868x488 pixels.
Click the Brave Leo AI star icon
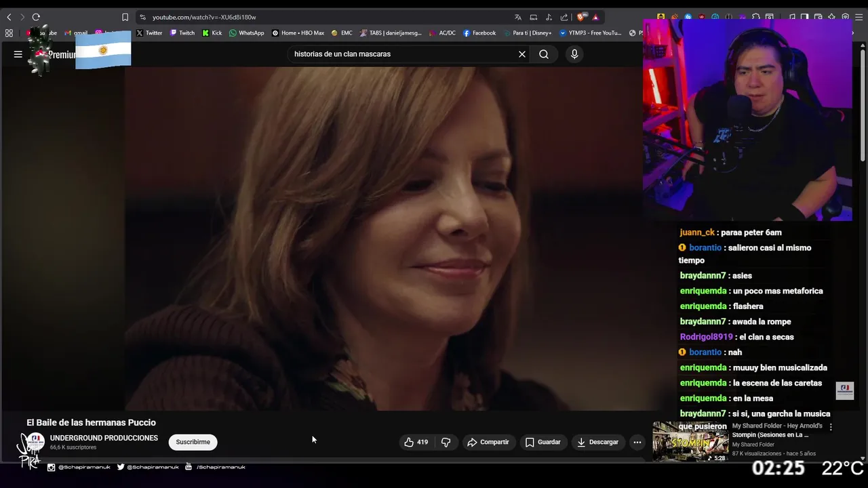tap(831, 17)
